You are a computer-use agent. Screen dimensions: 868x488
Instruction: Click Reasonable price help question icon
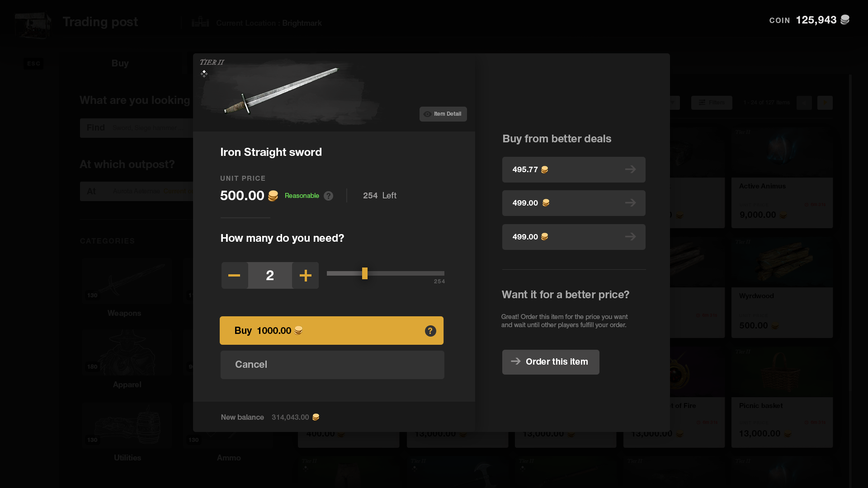click(329, 196)
